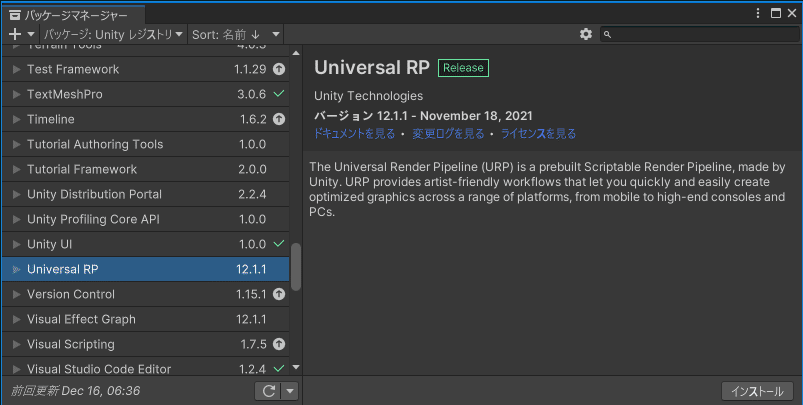The width and height of the screenshot is (803, 405).
Task: Click the Timeline update-available icon
Action: click(x=279, y=119)
